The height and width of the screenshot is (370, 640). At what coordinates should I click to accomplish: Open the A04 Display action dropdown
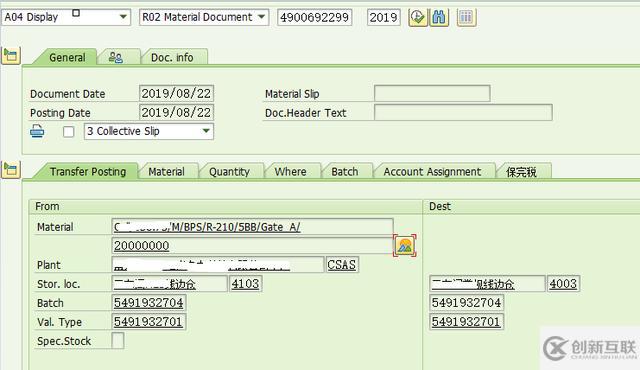tap(66, 17)
